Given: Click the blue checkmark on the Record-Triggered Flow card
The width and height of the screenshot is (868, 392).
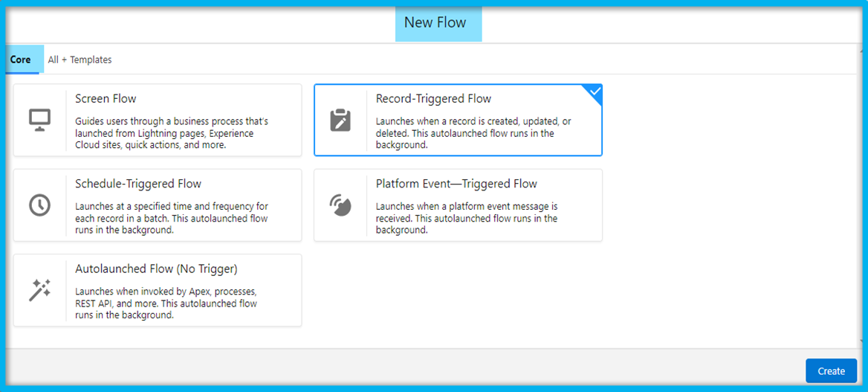Looking at the screenshot, I should pos(595,91).
